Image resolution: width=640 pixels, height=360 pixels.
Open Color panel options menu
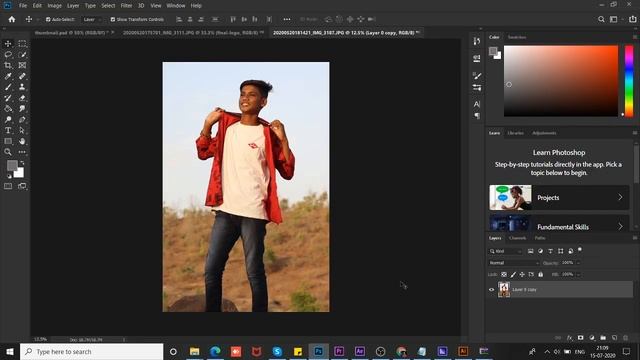pos(635,37)
